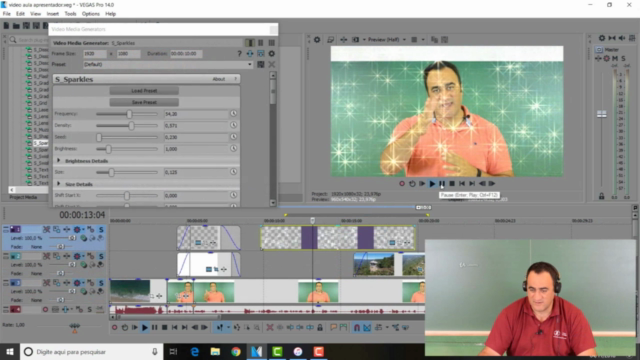Open Google Chrome from the taskbar

[x=236, y=352]
